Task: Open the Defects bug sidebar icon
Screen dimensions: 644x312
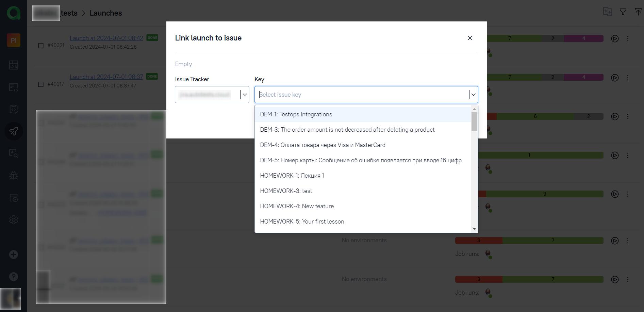Action: tap(14, 176)
